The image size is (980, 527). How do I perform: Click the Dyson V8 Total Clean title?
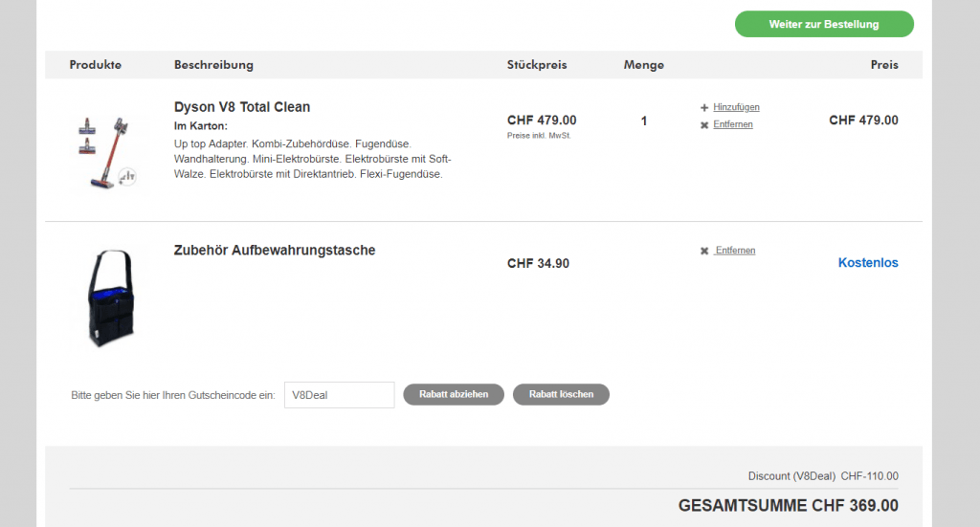pos(242,107)
